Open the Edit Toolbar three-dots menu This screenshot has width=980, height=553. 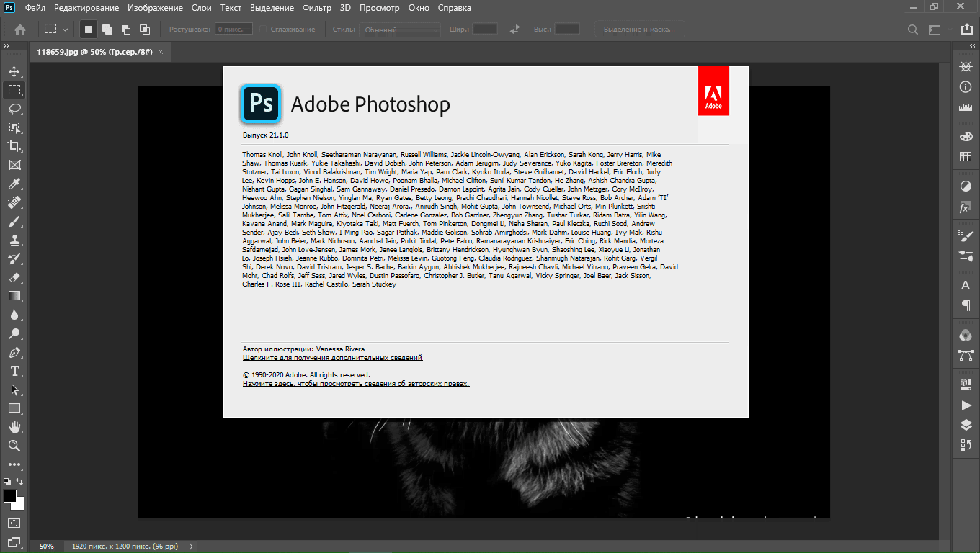pos(14,464)
